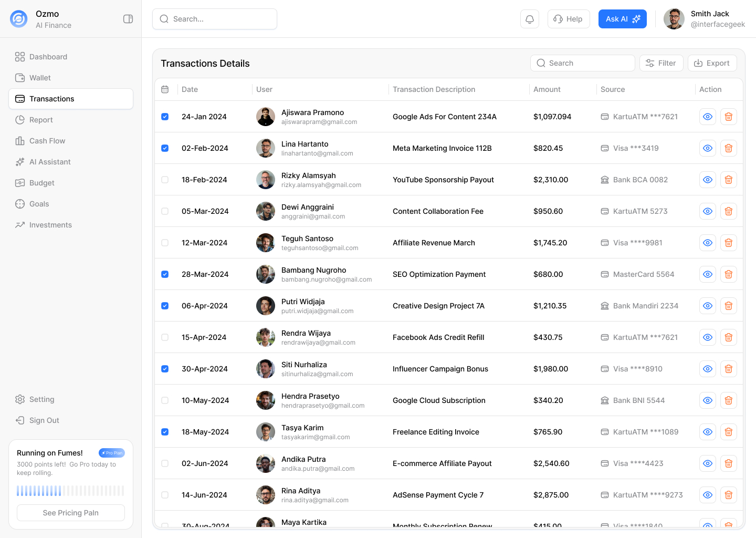Open the Filter options
This screenshot has width=756, height=538.
tap(661, 63)
